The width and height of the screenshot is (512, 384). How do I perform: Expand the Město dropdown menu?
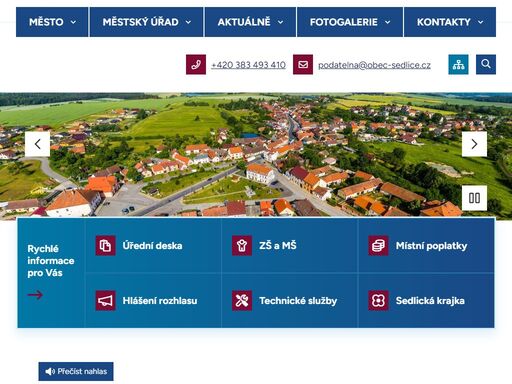click(x=52, y=22)
